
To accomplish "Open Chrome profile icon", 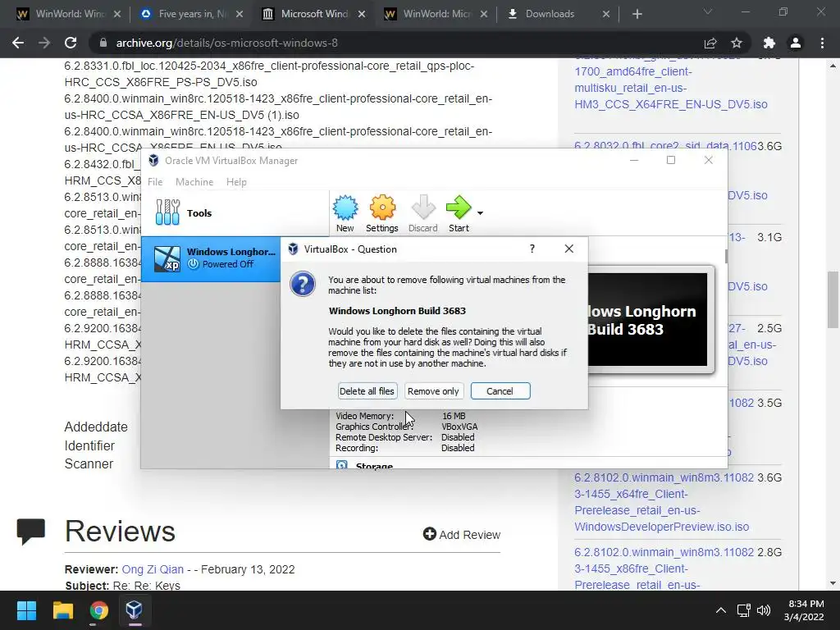I will (796, 43).
